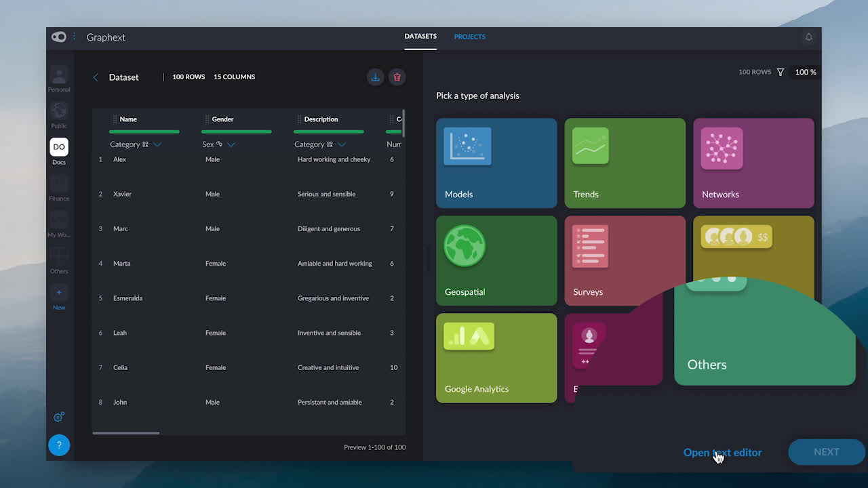Image resolution: width=868 pixels, height=488 pixels.
Task: Select the cell 'Leah'
Action: click(x=120, y=333)
